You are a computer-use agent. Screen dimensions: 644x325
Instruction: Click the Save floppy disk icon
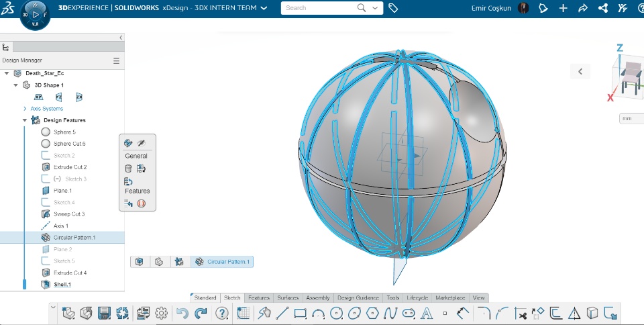(x=105, y=314)
